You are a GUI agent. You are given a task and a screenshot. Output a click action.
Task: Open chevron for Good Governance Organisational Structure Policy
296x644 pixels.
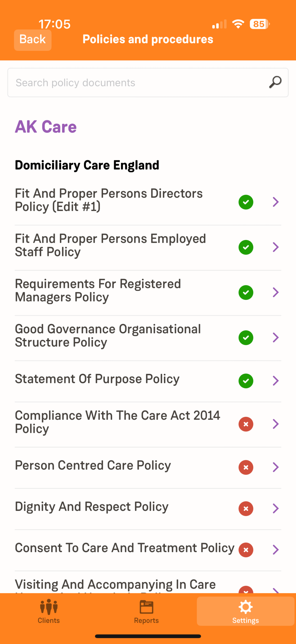point(276,337)
